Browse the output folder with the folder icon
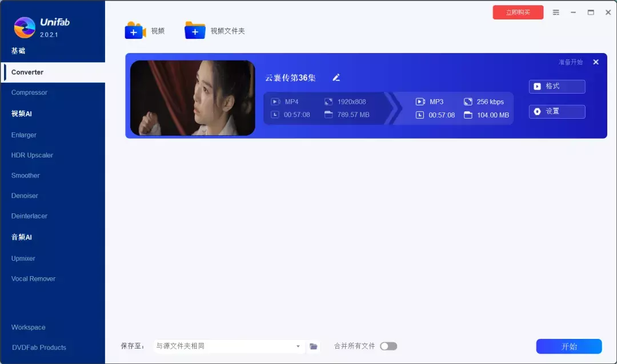The width and height of the screenshot is (617, 364). pyautogui.click(x=313, y=346)
